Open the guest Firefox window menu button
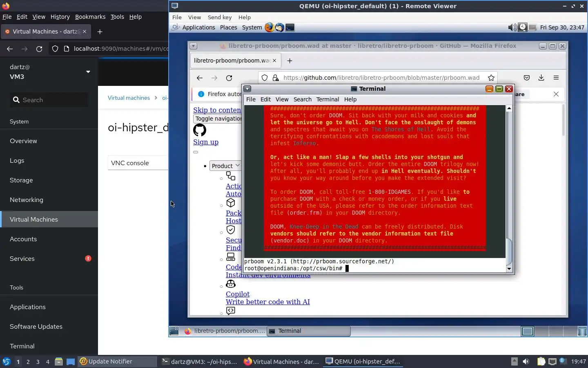588x368 pixels. pos(194,46)
